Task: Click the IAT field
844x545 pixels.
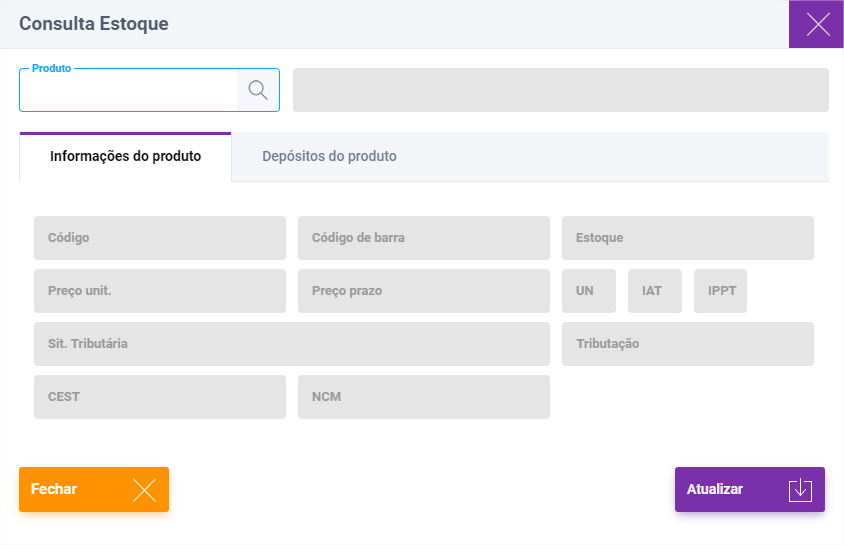Action: (x=655, y=291)
